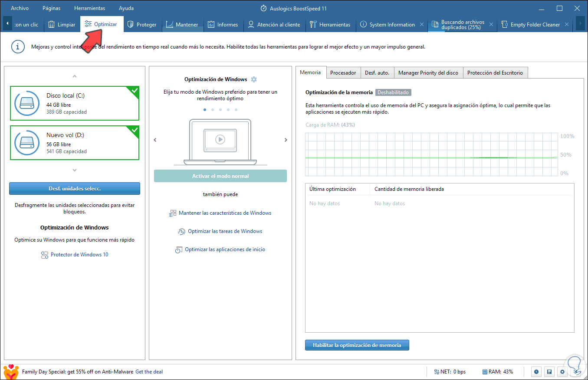Select the third Windows mode dot
The height and width of the screenshot is (380, 588).
click(220, 110)
